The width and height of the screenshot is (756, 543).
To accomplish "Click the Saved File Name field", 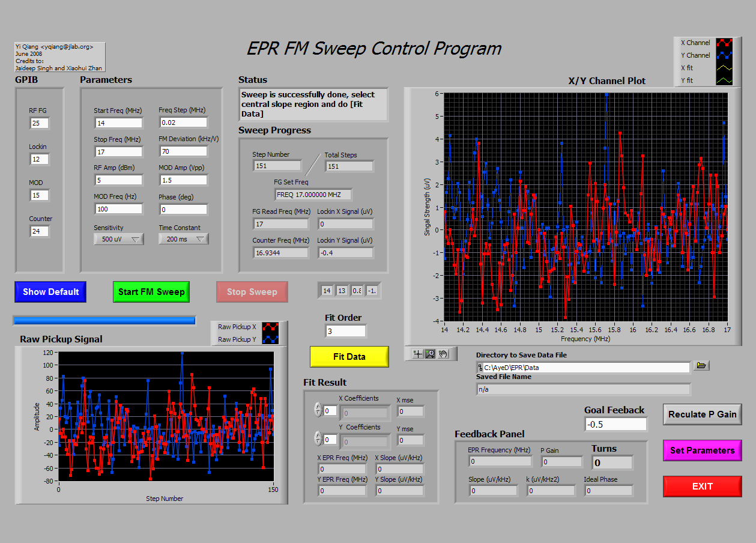I will point(584,389).
